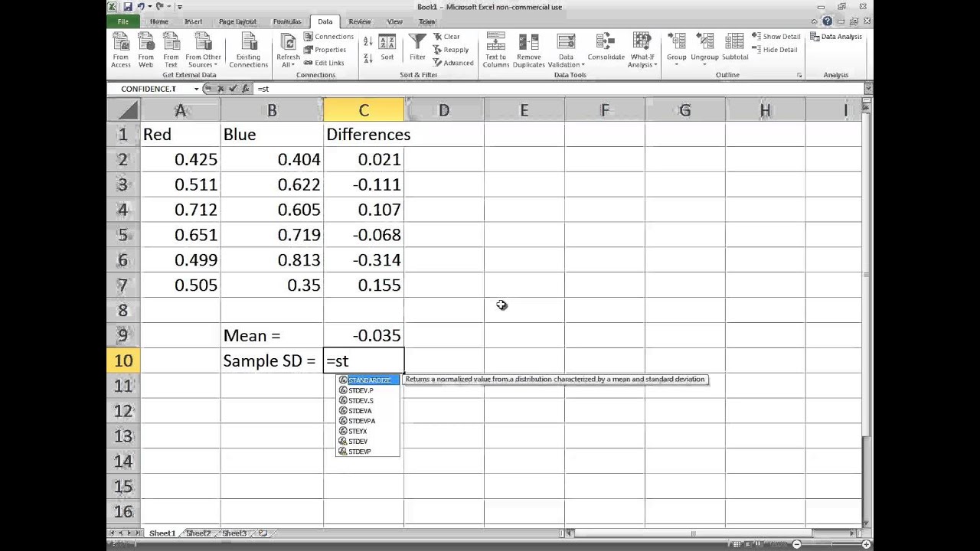Open the Outline dialog launcher
The width and height of the screenshot is (980, 551).
point(799,75)
